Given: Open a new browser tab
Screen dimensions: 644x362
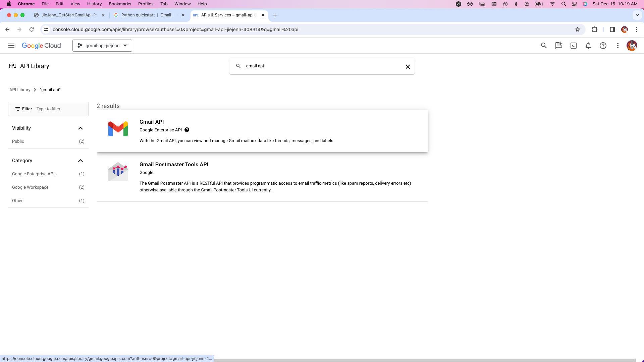Looking at the screenshot, I should tap(275, 15).
